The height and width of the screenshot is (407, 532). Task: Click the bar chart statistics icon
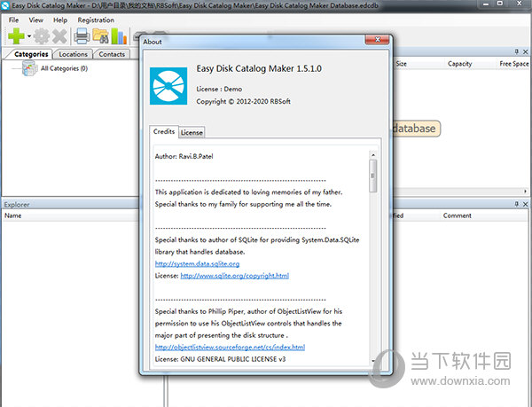(119, 36)
